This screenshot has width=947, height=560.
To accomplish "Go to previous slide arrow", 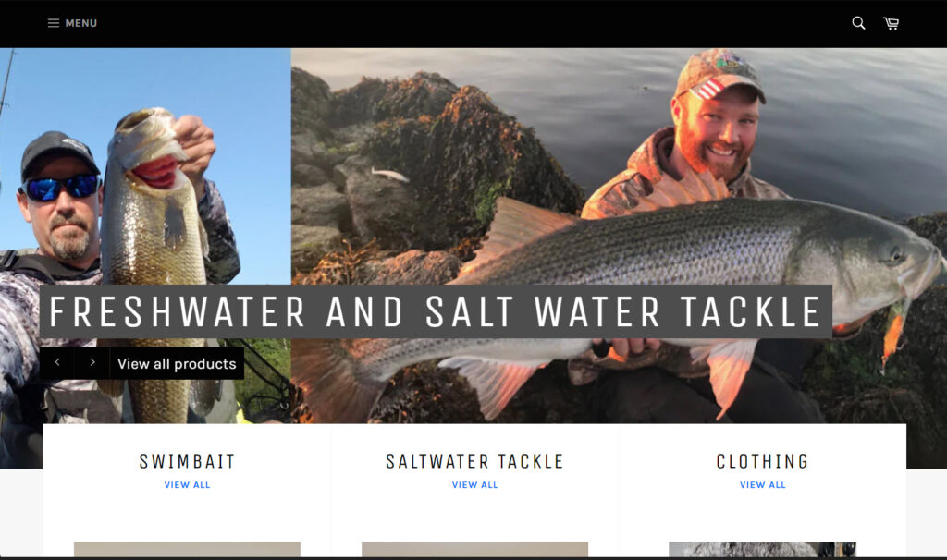I will 57,362.
